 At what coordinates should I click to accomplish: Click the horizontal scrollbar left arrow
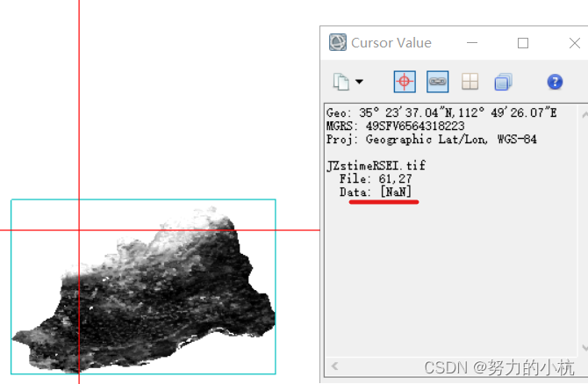(334, 366)
